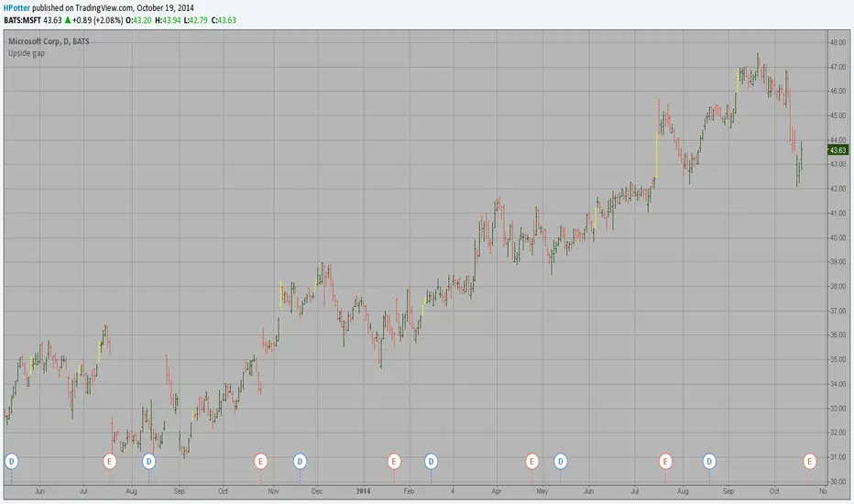This screenshot has width=854, height=504.
Task: Click earnings marker between Jul and Aug 2013
Action: pyautogui.click(x=110, y=460)
